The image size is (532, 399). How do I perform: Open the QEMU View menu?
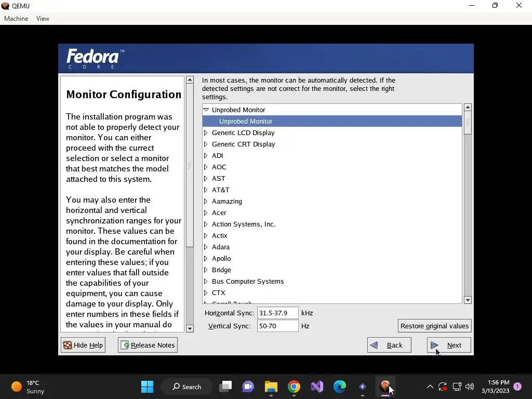click(x=43, y=19)
